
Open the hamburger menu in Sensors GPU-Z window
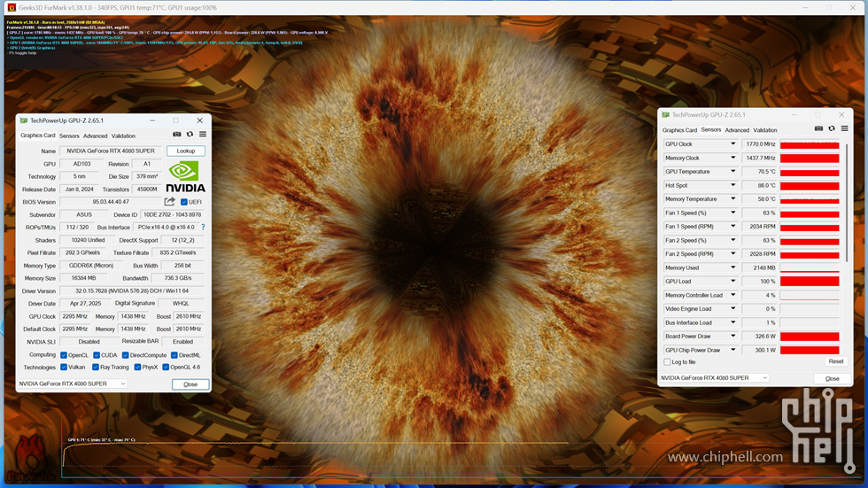(x=845, y=128)
